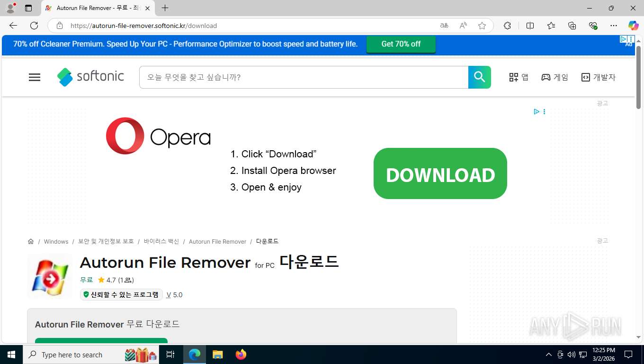Click scrollbar down arrow
This screenshot has height=364, width=644.
point(638,337)
